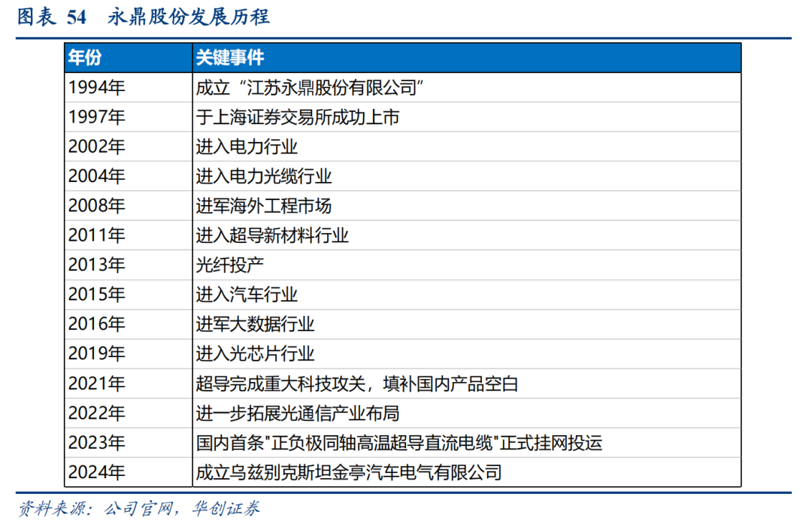Select the "2002年" year cell
Screen dimensions: 812x524
click(x=97, y=147)
